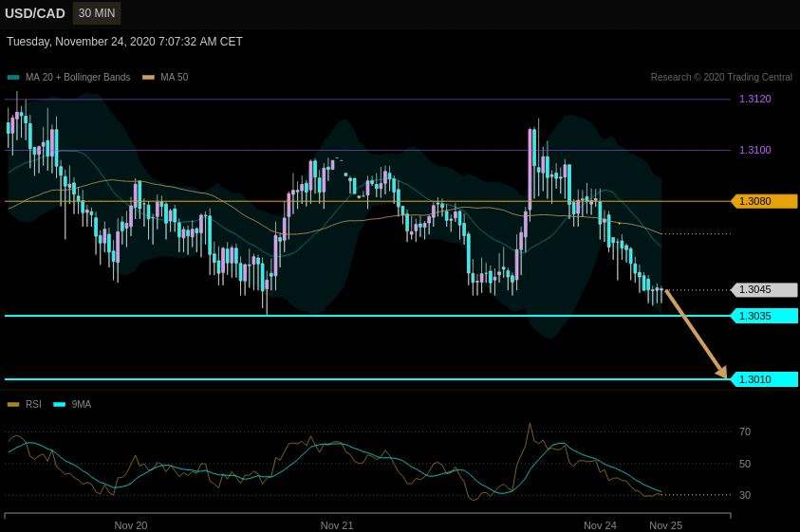The image size is (800, 532).
Task: Select the USD/CAD pair title
Action: click(35, 14)
